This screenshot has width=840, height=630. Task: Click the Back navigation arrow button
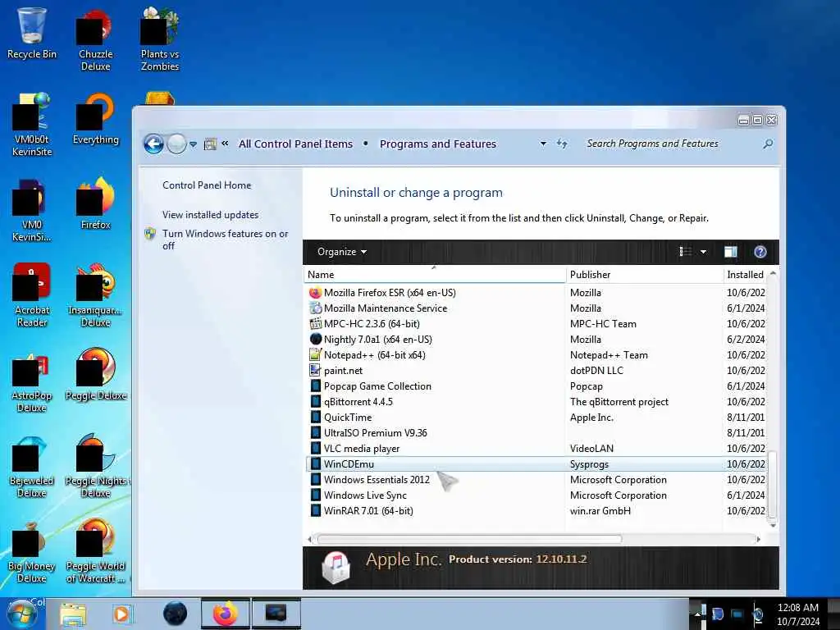coord(153,144)
